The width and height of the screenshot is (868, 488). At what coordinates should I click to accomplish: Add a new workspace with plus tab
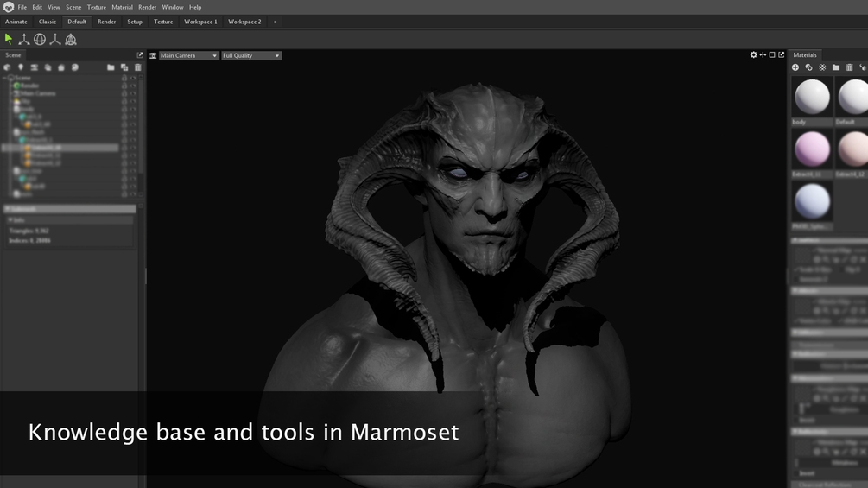[x=275, y=22]
